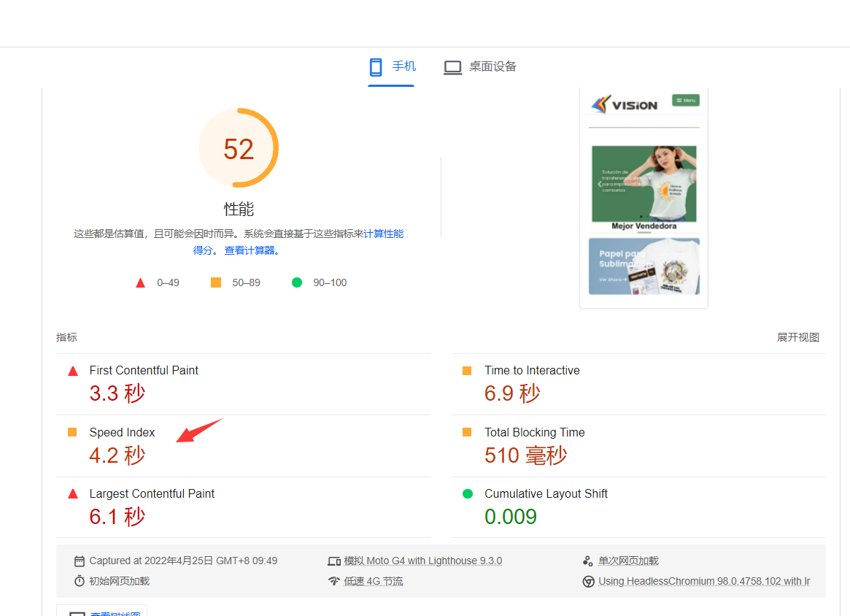The width and height of the screenshot is (850, 616).
Task: Click 展开视图 to expand metrics view
Action: tap(798, 337)
